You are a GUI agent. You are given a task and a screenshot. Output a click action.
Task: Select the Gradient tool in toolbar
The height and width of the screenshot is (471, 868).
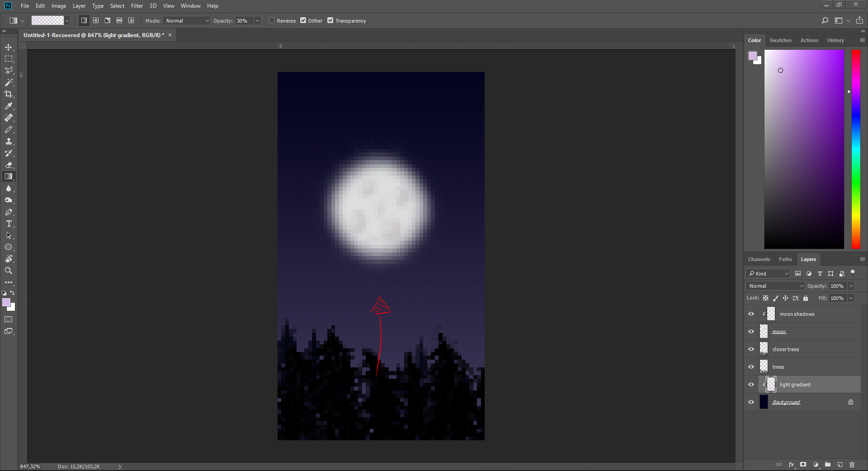pos(9,176)
